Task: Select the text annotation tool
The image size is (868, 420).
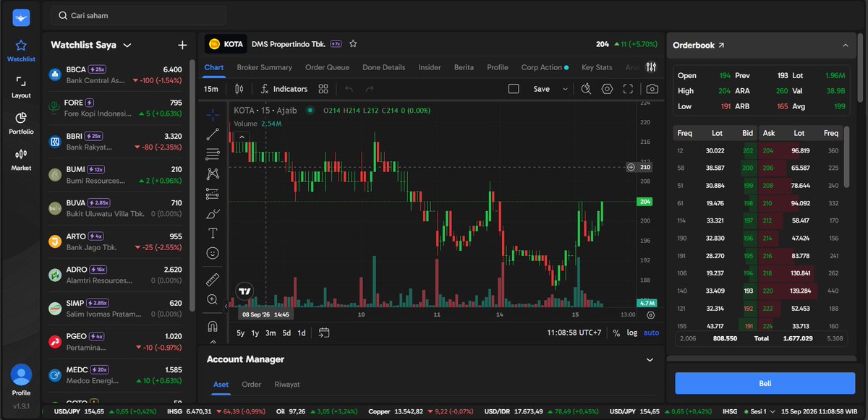Action: coord(213,233)
